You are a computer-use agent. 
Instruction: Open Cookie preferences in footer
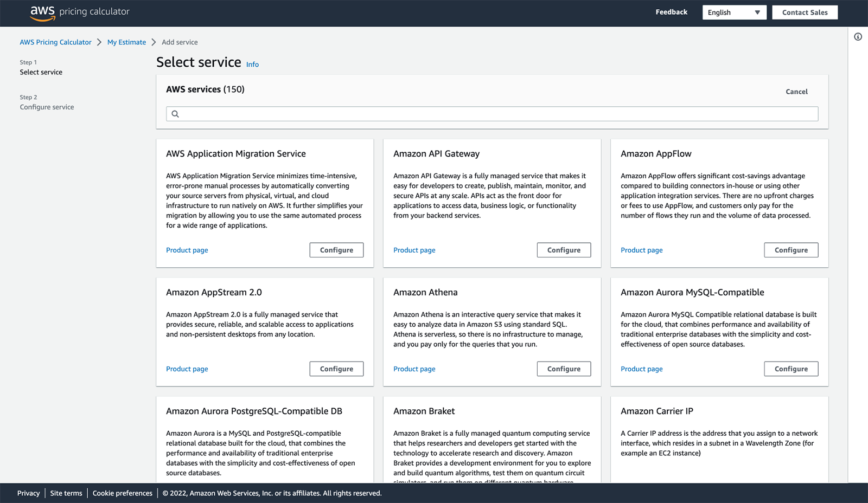[x=122, y=493]
